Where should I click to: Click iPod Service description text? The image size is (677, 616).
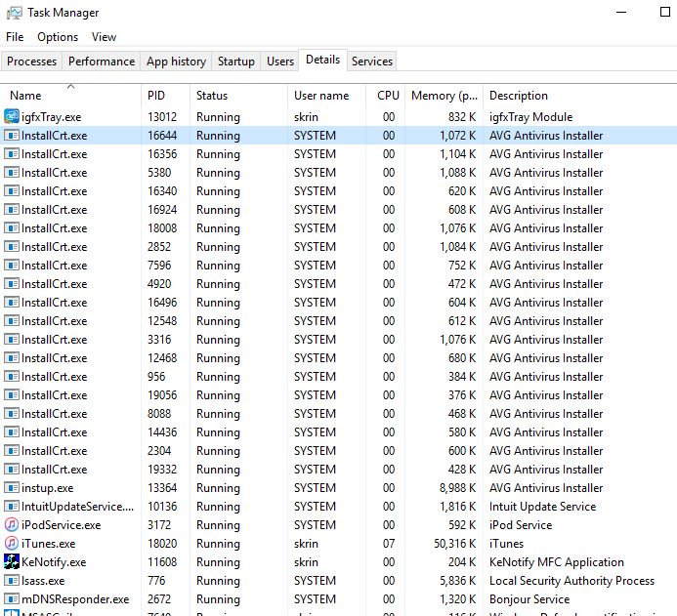(x=521, y=525)
